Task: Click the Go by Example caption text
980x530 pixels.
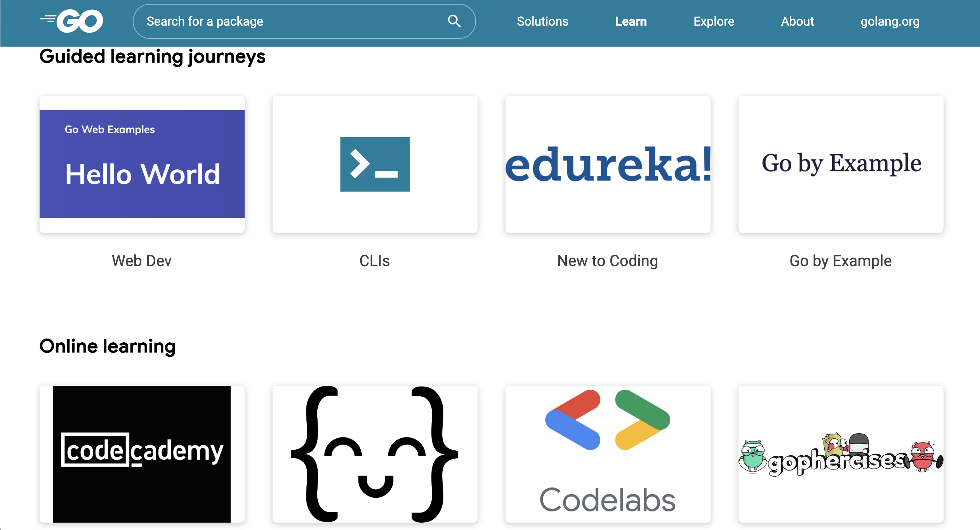Action: coord(841,261)
